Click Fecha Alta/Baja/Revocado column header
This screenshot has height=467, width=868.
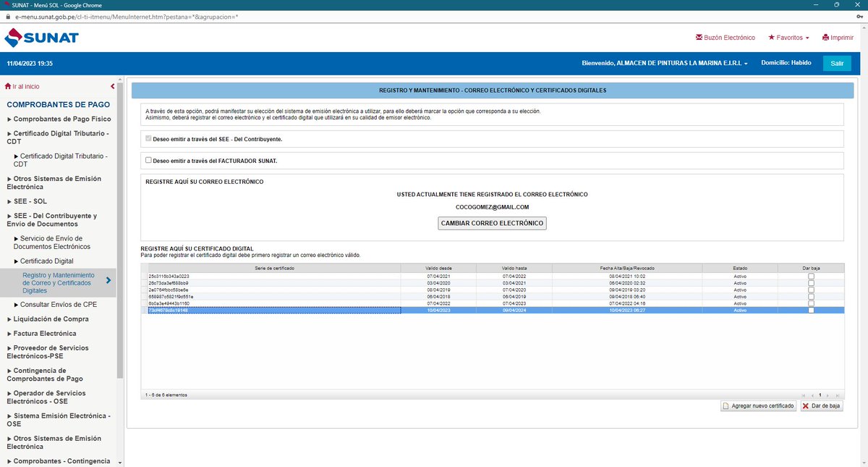click(626, 268)
